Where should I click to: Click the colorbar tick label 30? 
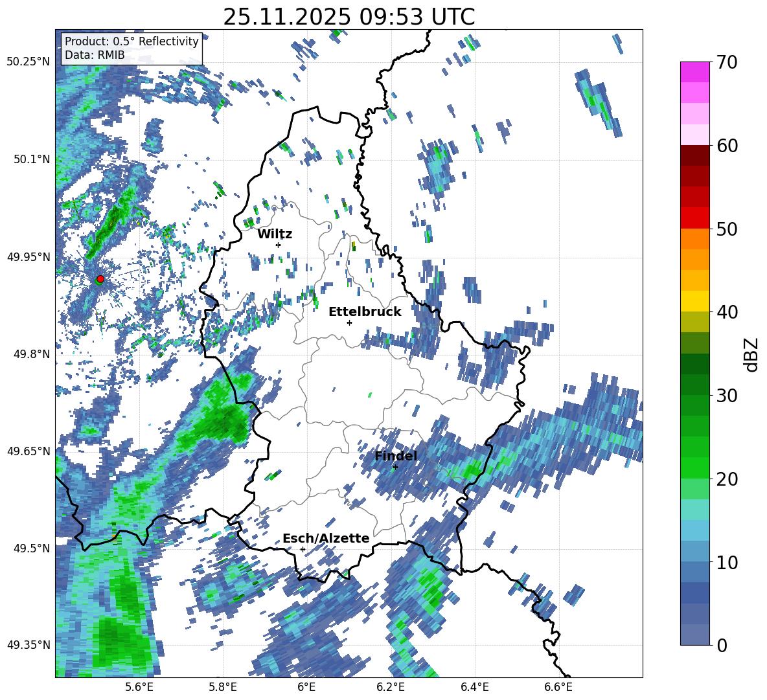point(727,396)
